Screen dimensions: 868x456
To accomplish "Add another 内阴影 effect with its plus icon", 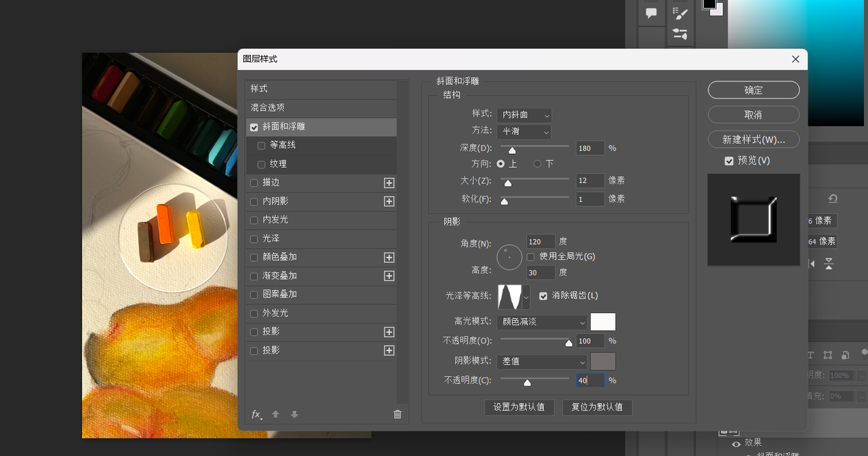I will click(x=389, y=201).
